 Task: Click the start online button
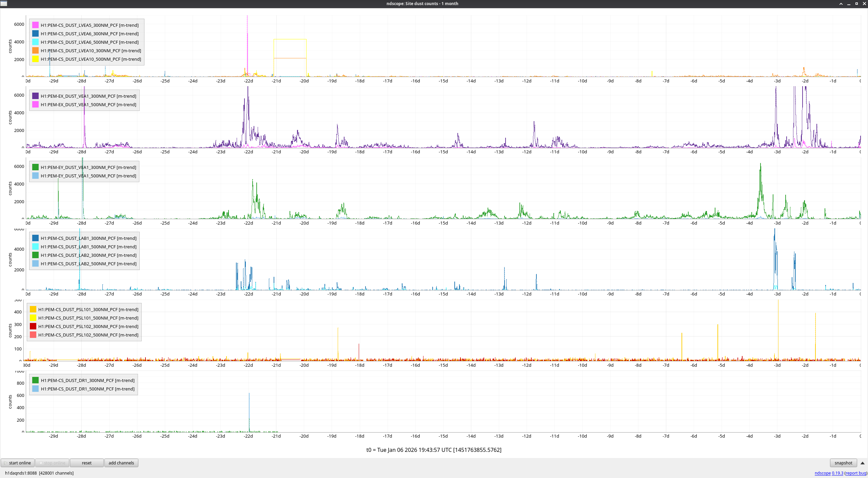[17, 463]
